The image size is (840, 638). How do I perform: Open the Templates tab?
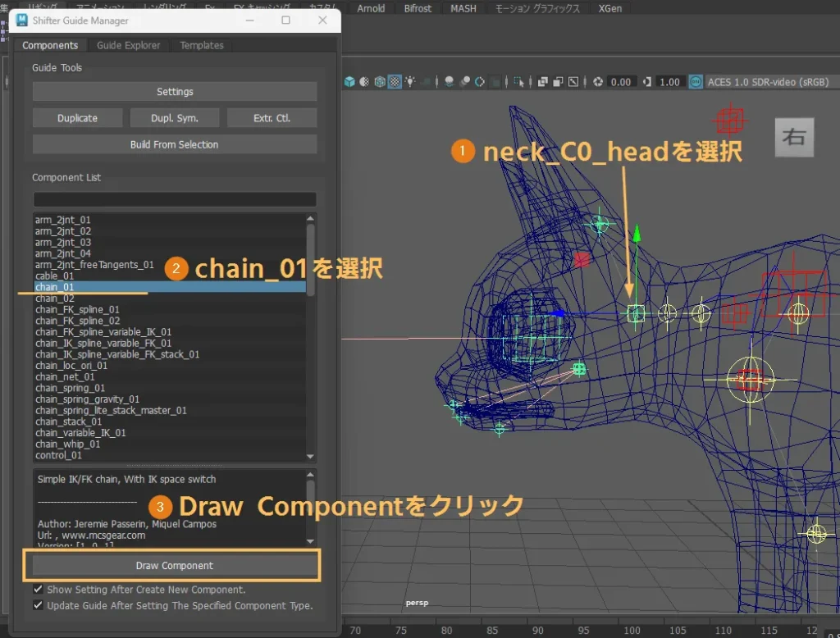click(202, 46)
